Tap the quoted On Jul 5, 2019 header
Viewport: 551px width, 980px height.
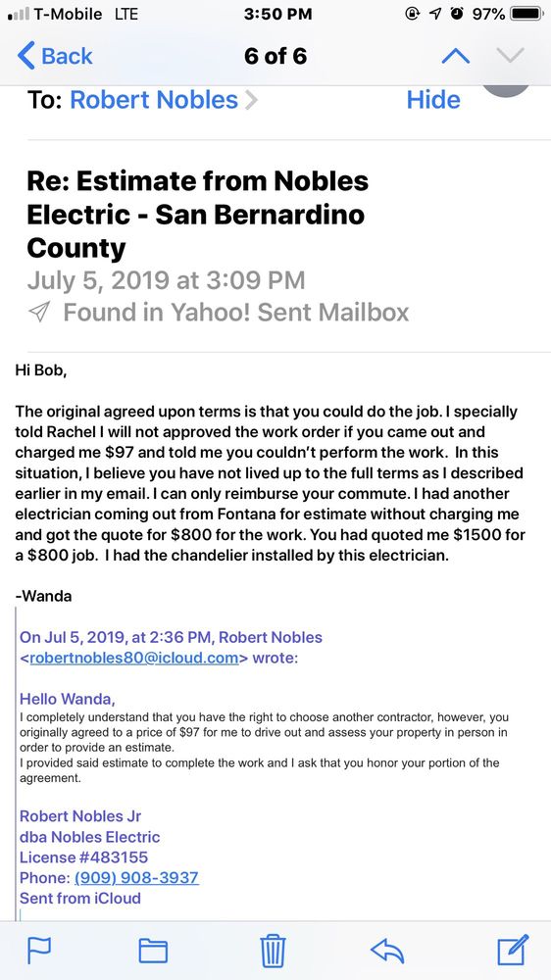tap(171, 638)
